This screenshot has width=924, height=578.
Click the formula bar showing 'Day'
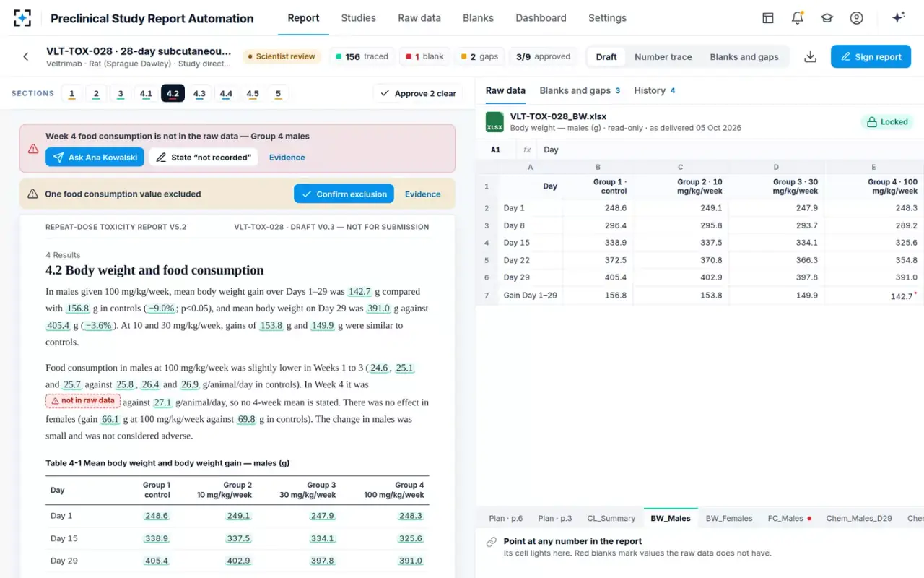click(729, 150)
